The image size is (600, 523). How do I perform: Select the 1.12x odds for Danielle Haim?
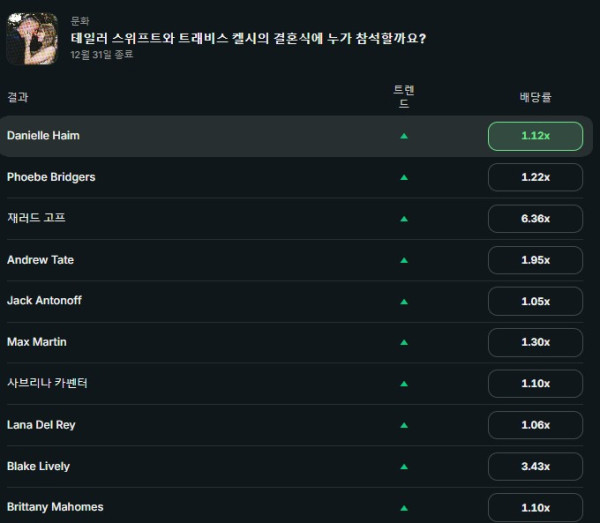[535, 136]
